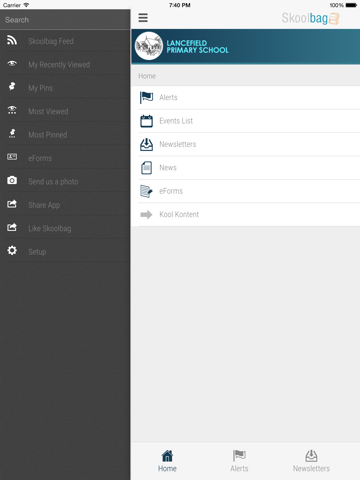Click the eForms pencil-paper icon in Home list
The height and width of the screenshot is (480, 360).
pos(146,191)
